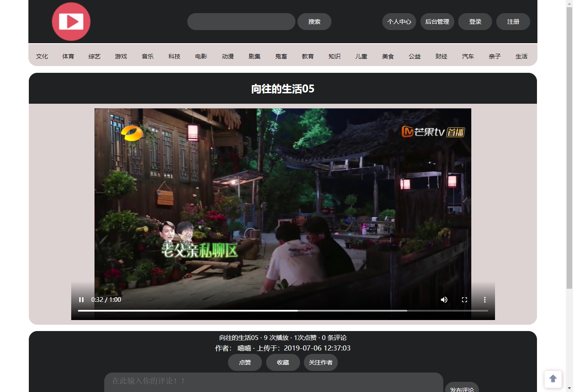Click the scrollbar up arrow
This screenshot has width=573, height=392.
click(570, 3)
